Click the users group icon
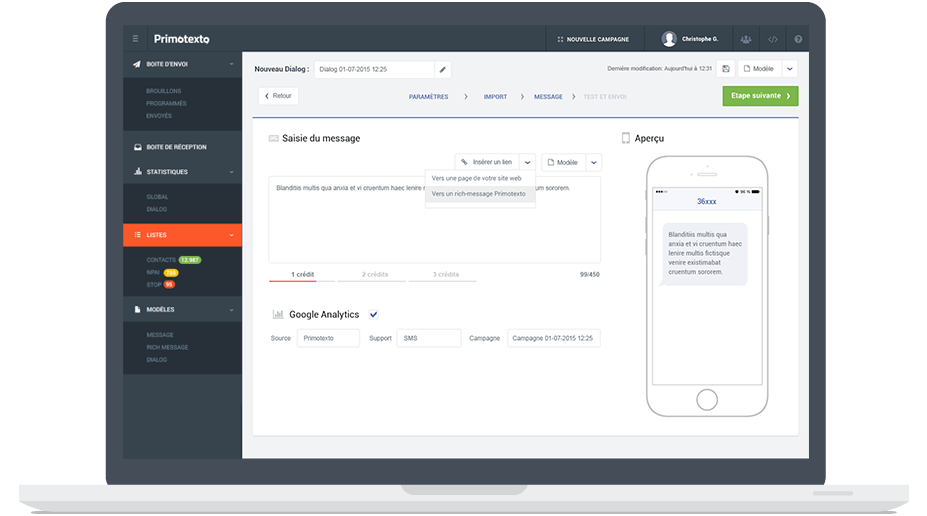927x516 pixels. (746, 39)
